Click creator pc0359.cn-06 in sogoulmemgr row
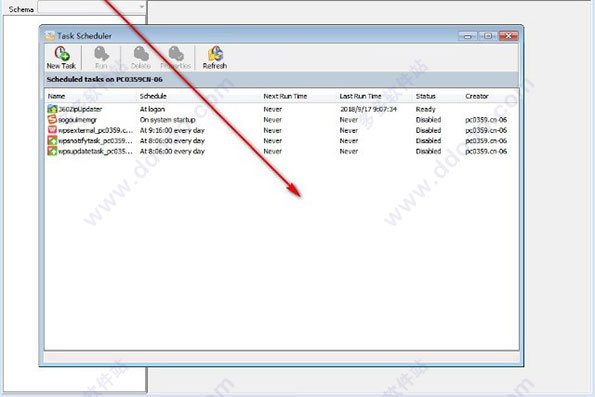 tap(486, 120)
